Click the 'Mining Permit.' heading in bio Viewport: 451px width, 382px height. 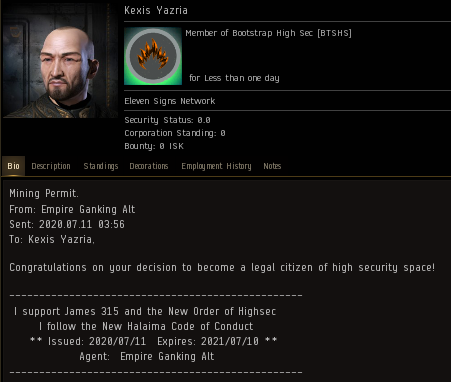(x=44, y=193)
